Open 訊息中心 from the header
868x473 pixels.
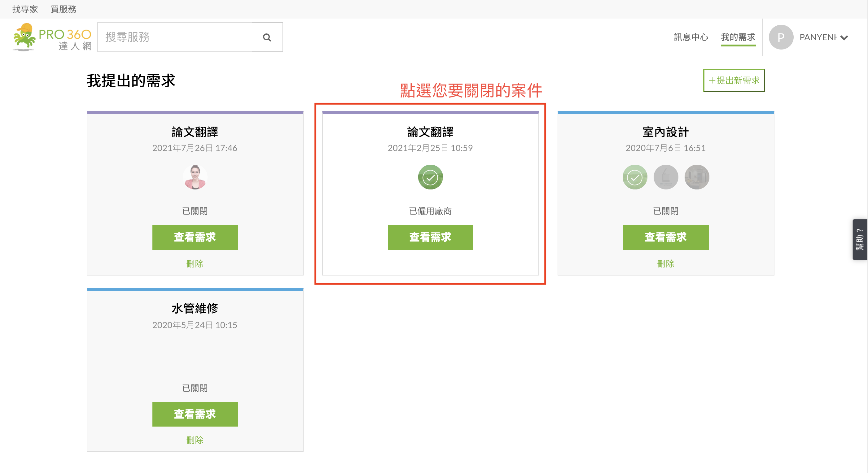[x=691, y=37]
